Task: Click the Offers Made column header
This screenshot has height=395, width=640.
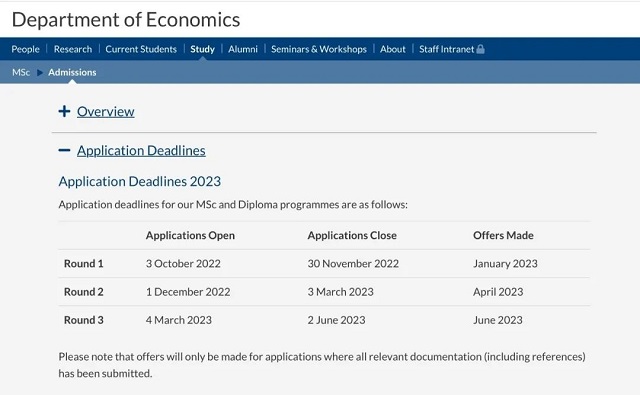Action: [503, 235]
